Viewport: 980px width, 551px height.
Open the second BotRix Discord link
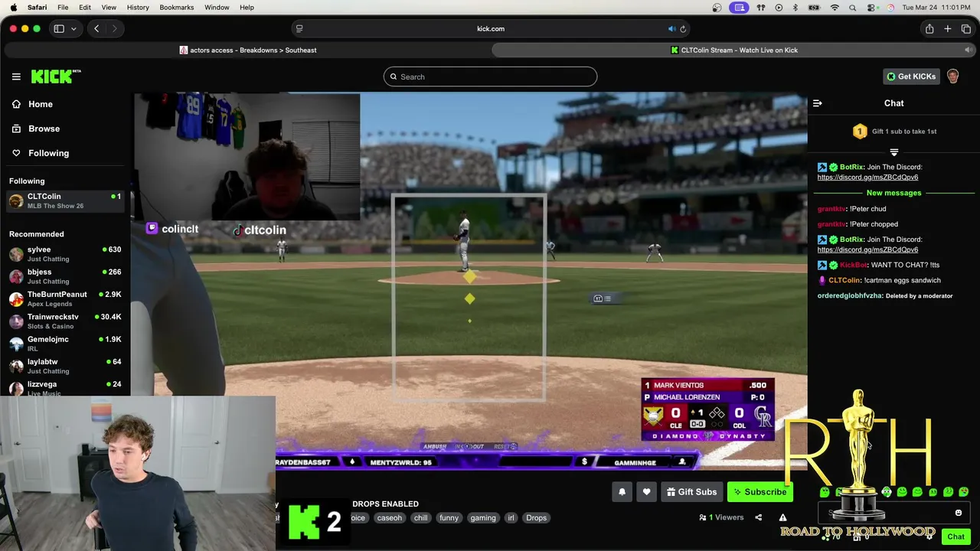pos(867,249)
